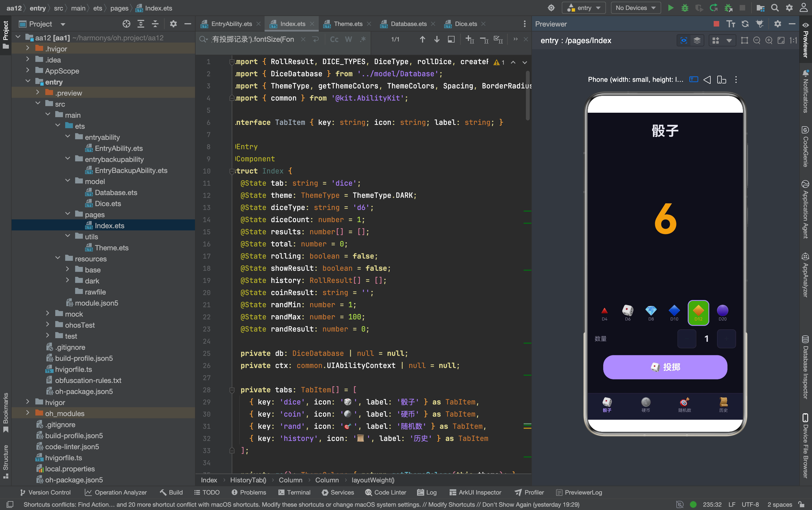
Task: Click the account profile icon
Action: point(804,8)
